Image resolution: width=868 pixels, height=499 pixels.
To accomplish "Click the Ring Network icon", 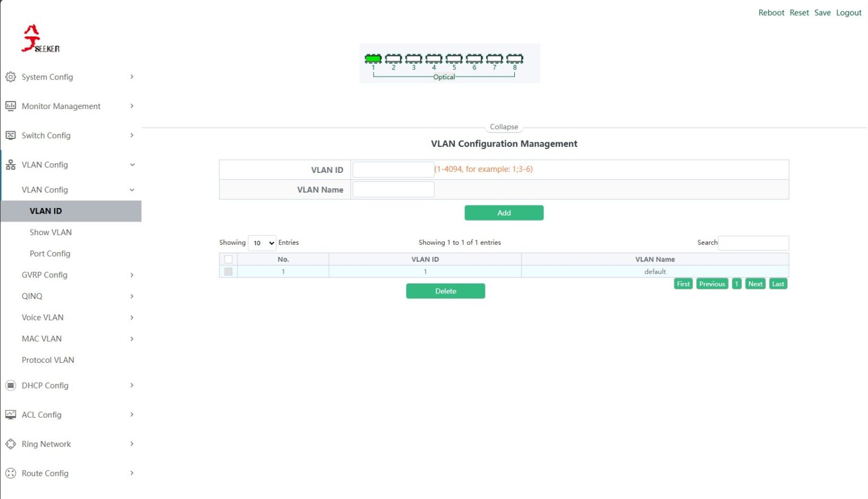I will point(10,444).
